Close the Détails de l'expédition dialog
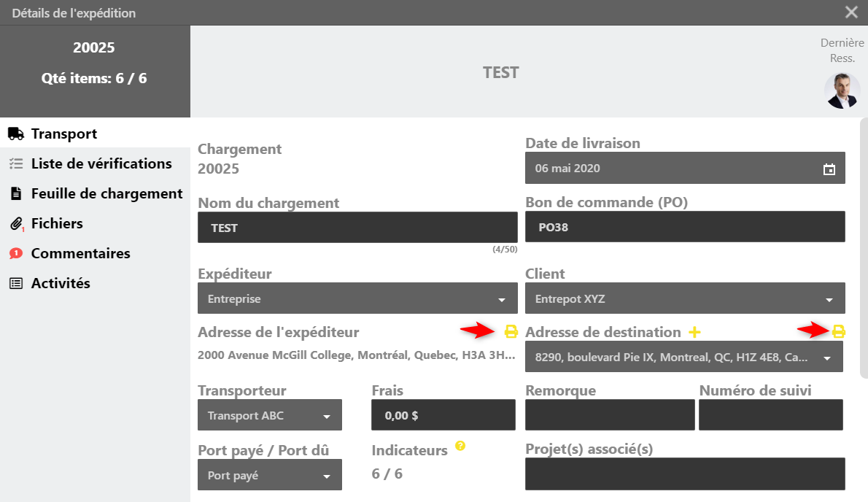 851,12
